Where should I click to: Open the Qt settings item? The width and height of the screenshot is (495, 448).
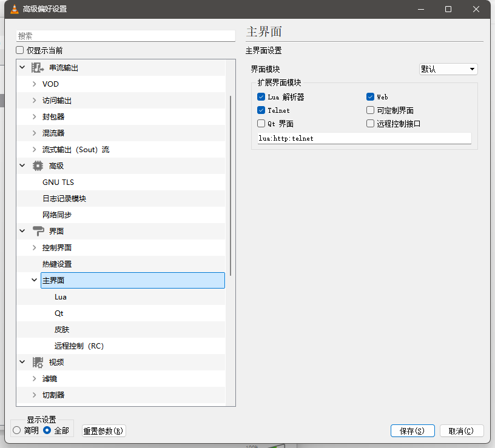[59, 313]
